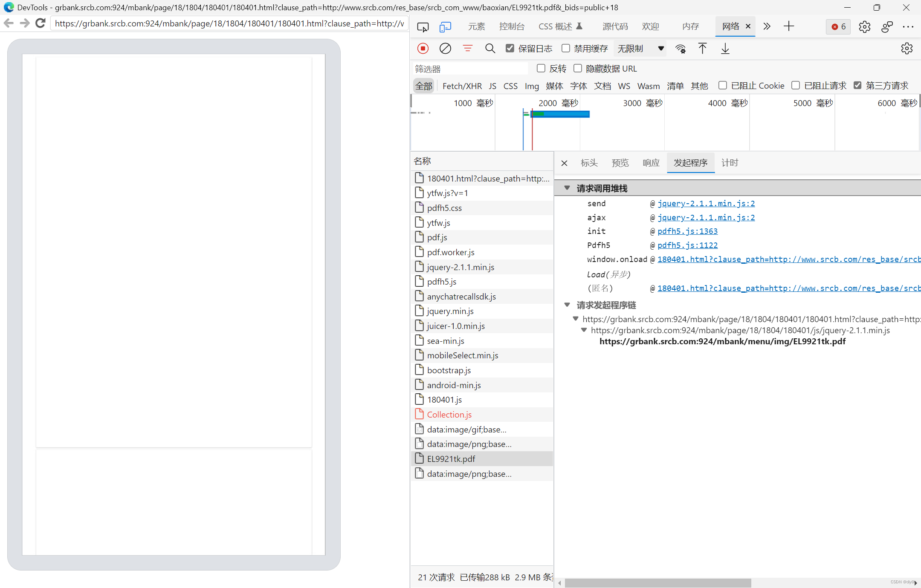This screenshot has width=921, height=588.
Task: Collapse the 请求调用堆栈 section
Action: coord(567,188)
